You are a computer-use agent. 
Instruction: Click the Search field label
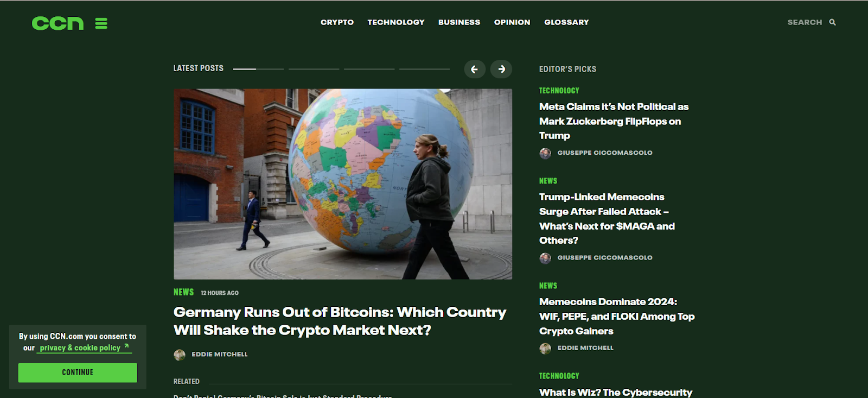click(805, 22)
